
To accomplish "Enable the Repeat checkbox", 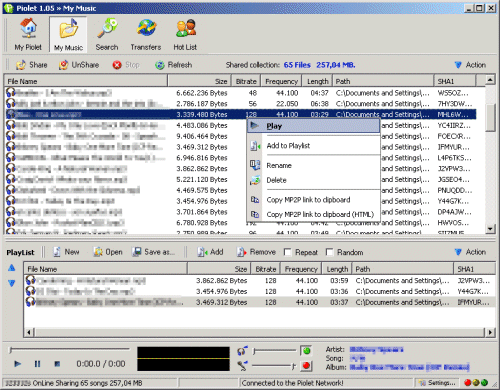I will pyautogui.click(x=287, y=252).
